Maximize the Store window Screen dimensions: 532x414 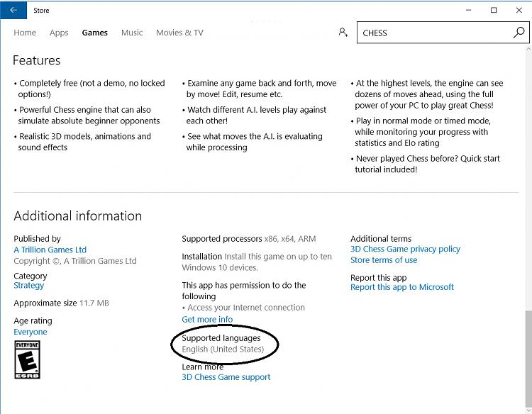coord(494,10)
